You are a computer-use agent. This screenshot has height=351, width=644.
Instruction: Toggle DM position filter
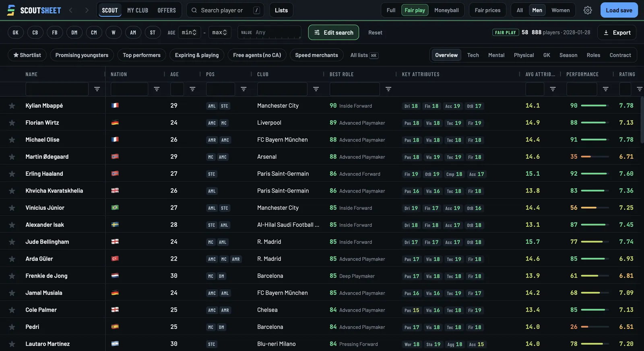click(x=74, y=33)
